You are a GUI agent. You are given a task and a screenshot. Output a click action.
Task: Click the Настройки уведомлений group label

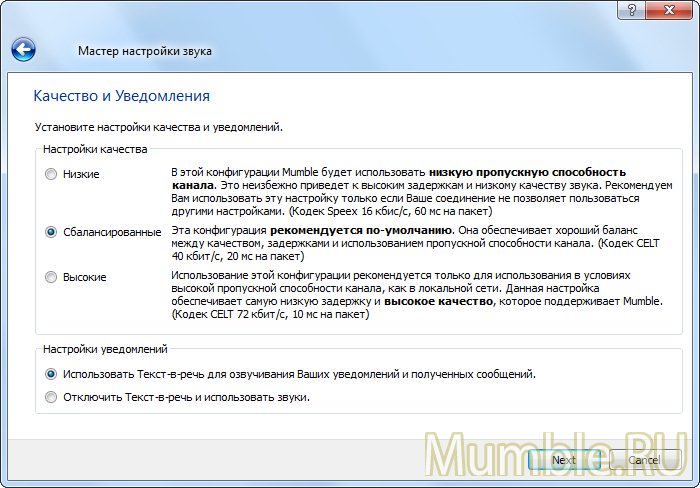[x=105, y=349]
